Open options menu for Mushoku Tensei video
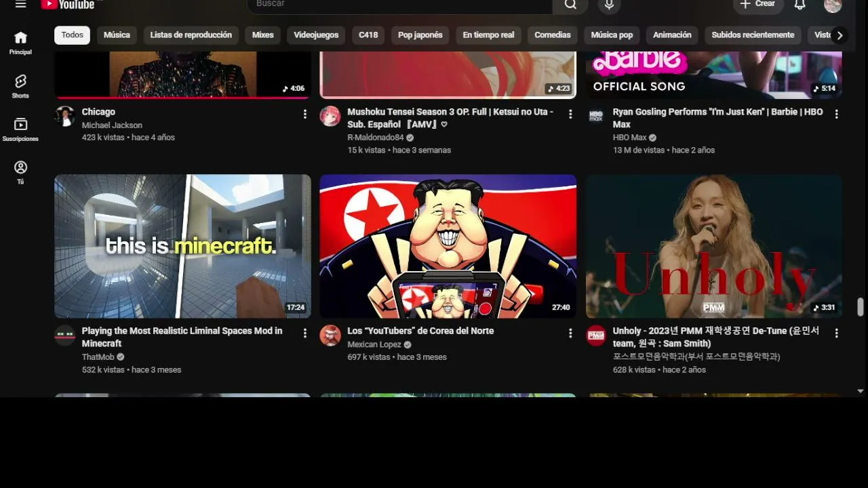 [570, 115]
